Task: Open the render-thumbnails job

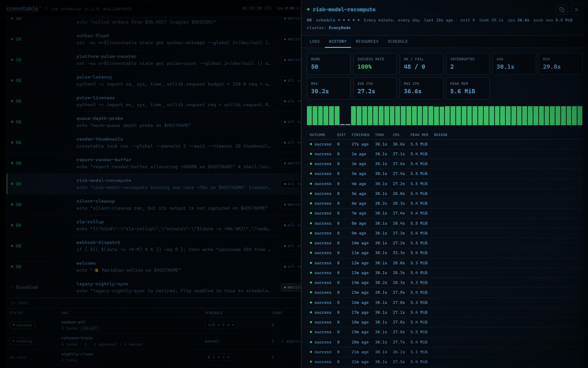Action: [153, 143]
